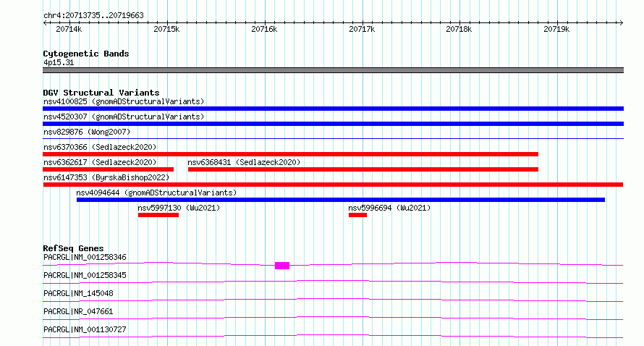Viewport: 644px width, 346px height.
Task: Open the PACRGL|NR_047661 transcript label
Action: 78,311
